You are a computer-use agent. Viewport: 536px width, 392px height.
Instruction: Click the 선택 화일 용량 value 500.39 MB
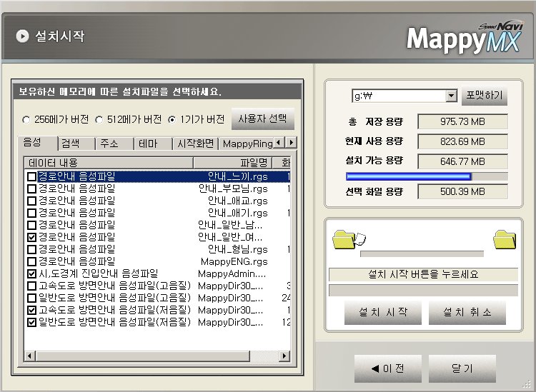(462, 191)
